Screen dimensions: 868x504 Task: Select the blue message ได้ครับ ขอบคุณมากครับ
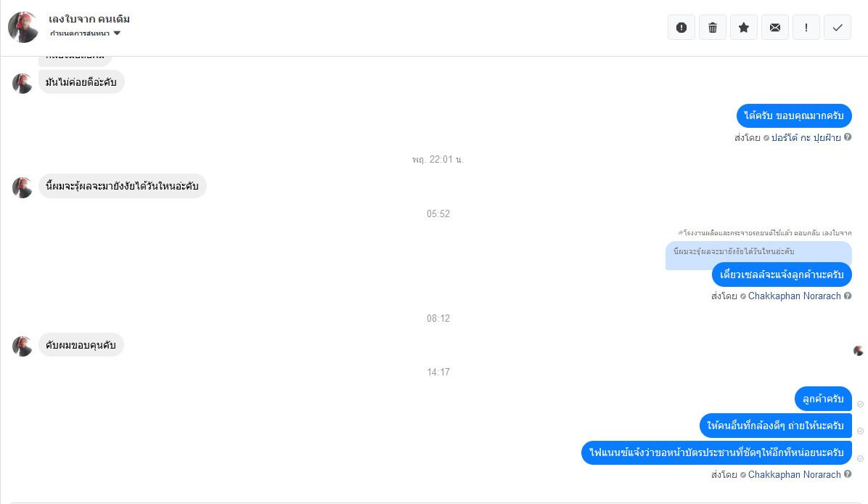click(x=794, y=115)
